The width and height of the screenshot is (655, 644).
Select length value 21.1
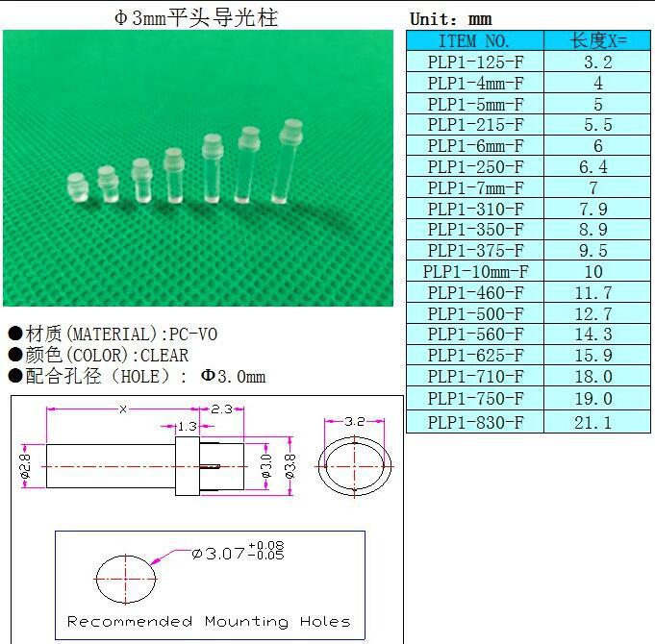pyautogui.click(x=593, y=422)
